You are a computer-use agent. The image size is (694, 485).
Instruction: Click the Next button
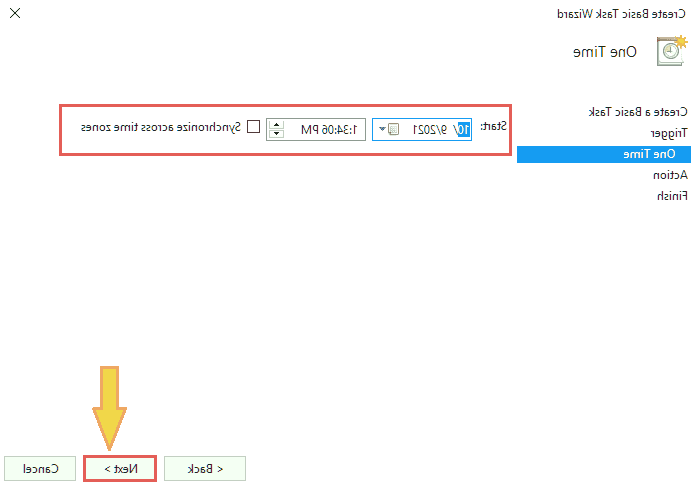(119, 468)
